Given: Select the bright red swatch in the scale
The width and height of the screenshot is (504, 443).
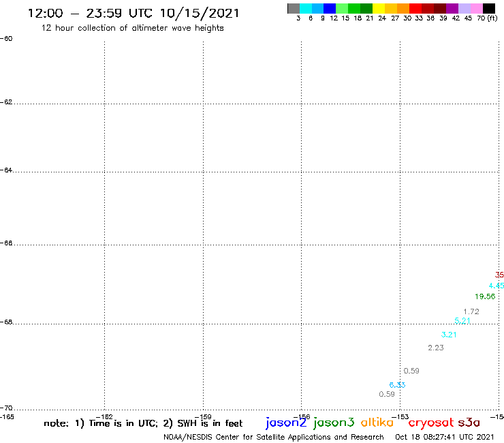Looking at the screenshot, I should pos(415,8).
